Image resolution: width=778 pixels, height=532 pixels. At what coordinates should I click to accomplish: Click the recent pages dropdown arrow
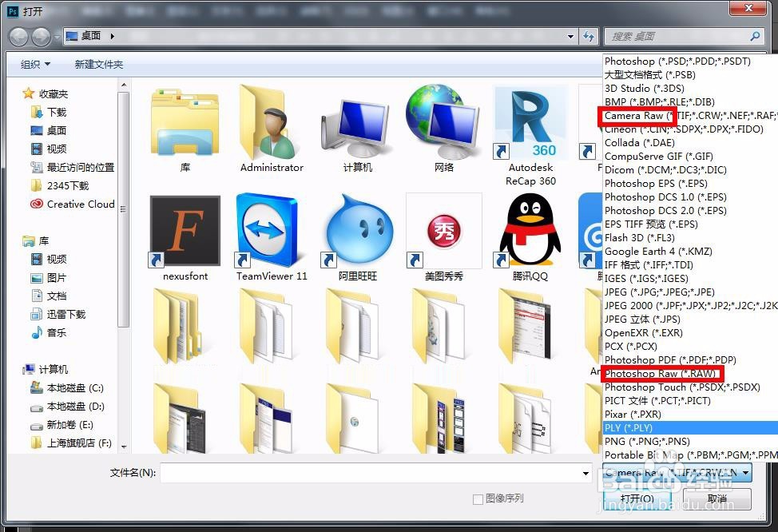point(57,37)
